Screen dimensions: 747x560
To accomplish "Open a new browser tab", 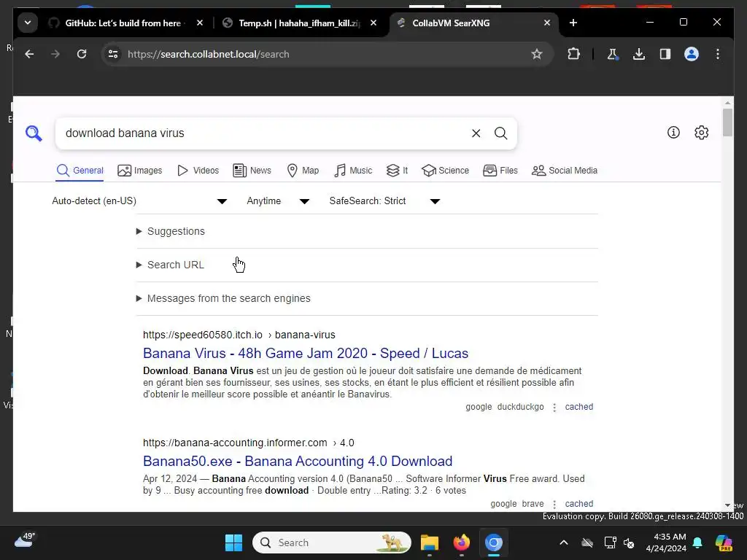I will [x=573, y=23].
